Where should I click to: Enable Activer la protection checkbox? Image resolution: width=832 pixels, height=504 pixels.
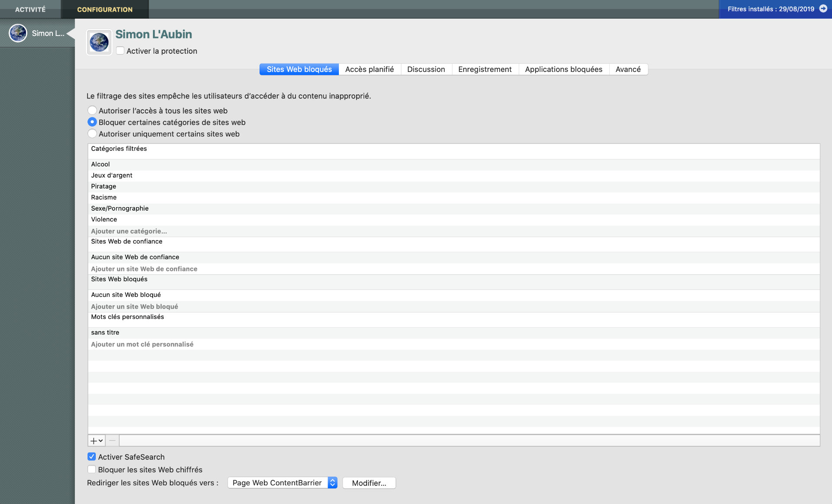pyautogui.click(x=120, y=51)
